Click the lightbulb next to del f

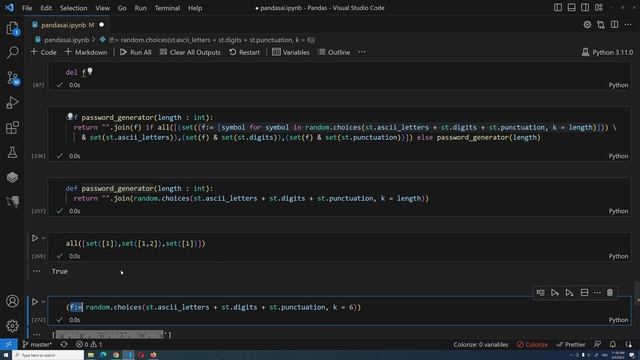coord(90,71)
